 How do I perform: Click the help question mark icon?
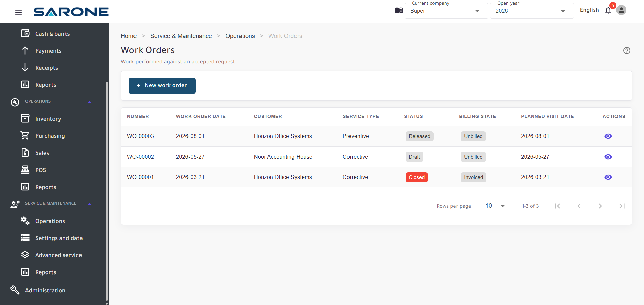[627, 51]
